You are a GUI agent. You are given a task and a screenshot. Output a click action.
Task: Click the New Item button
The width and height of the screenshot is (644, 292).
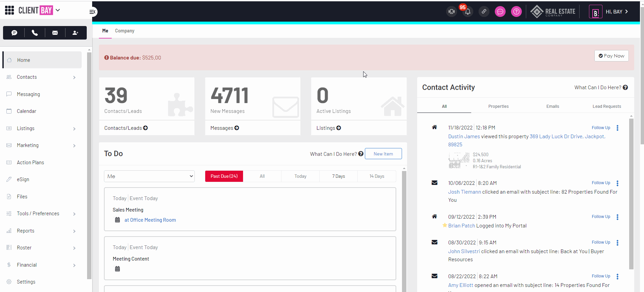click(383, 154)
